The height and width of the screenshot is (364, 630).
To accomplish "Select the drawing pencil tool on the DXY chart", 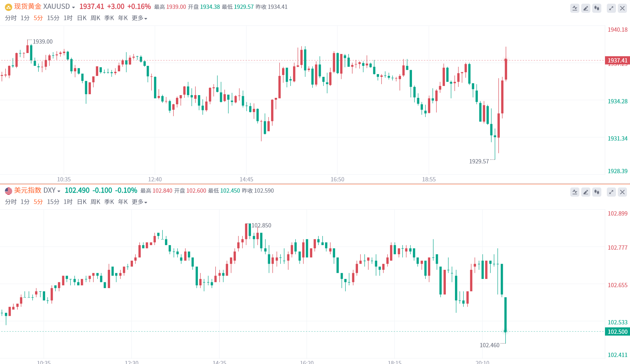I will point(585,192).
